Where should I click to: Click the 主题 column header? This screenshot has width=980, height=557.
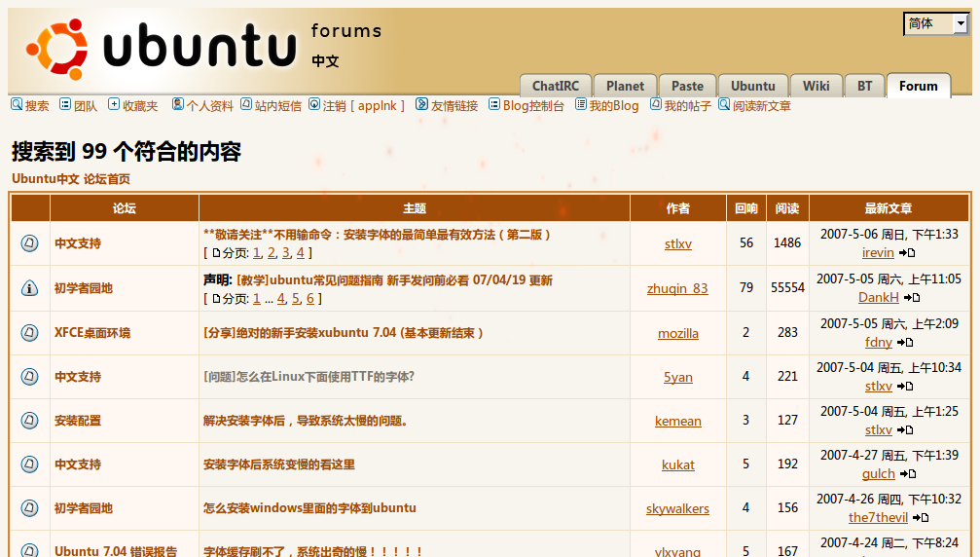pos(415,208)
